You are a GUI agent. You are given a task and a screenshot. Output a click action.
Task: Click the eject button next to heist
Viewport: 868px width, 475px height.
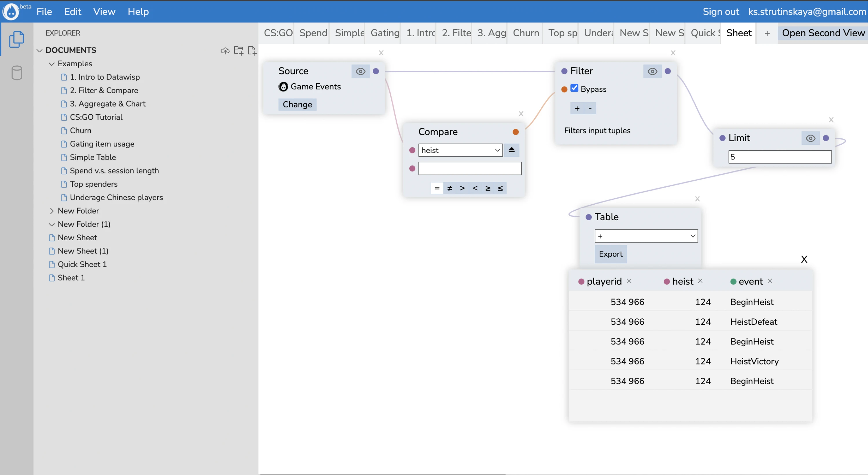pyautogui.click(x=511, y=150)
